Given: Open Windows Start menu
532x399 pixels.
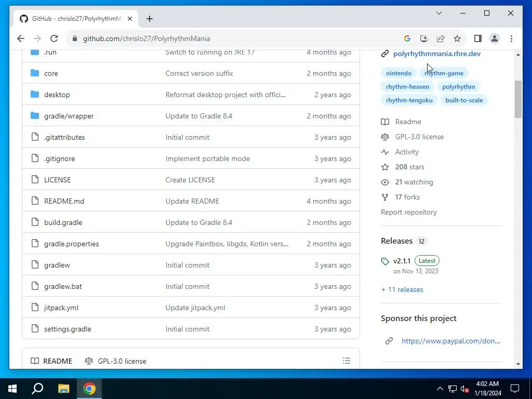Looking at the screenshot, I should pos(12,389).
